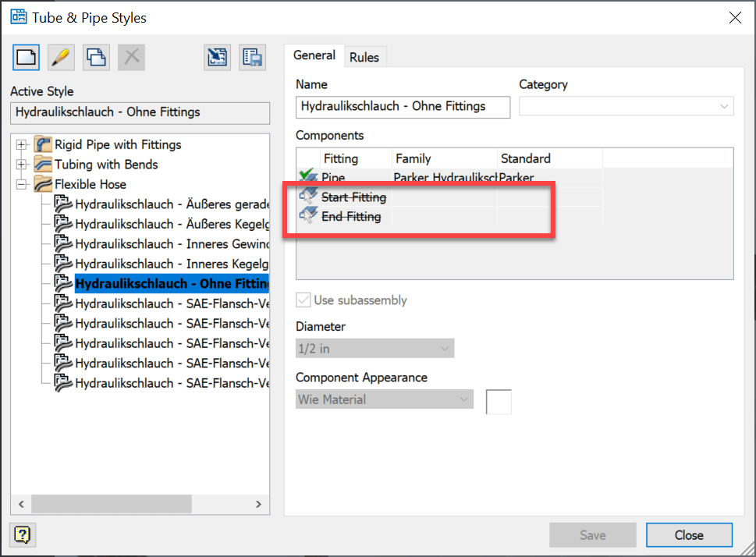The image size is (756, 557).
Task: Click the New style toolbar icon
Action: click(x=26, y=58)
